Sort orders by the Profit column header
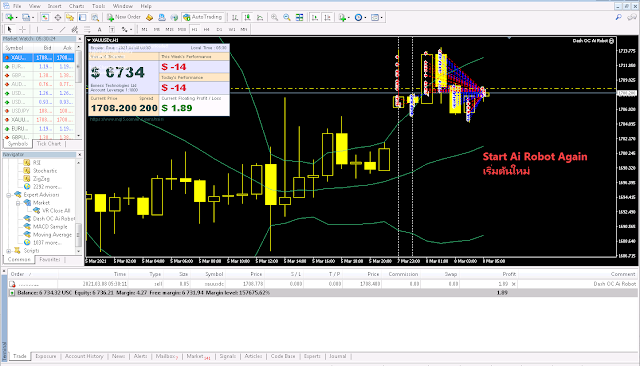 (509, 274)
